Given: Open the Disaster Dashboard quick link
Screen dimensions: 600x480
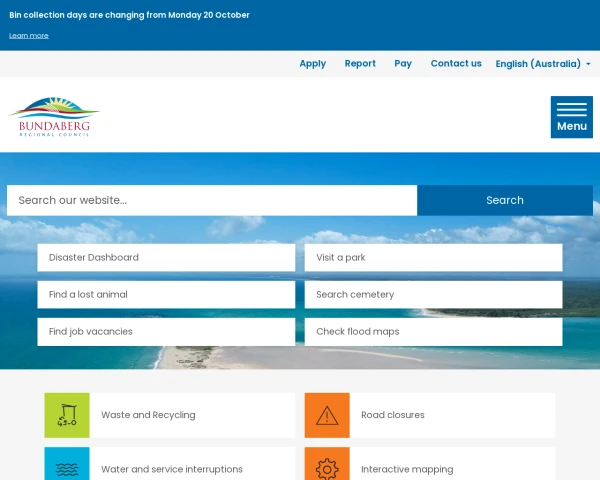Looking at the screenshot, I should coord(166,258).
